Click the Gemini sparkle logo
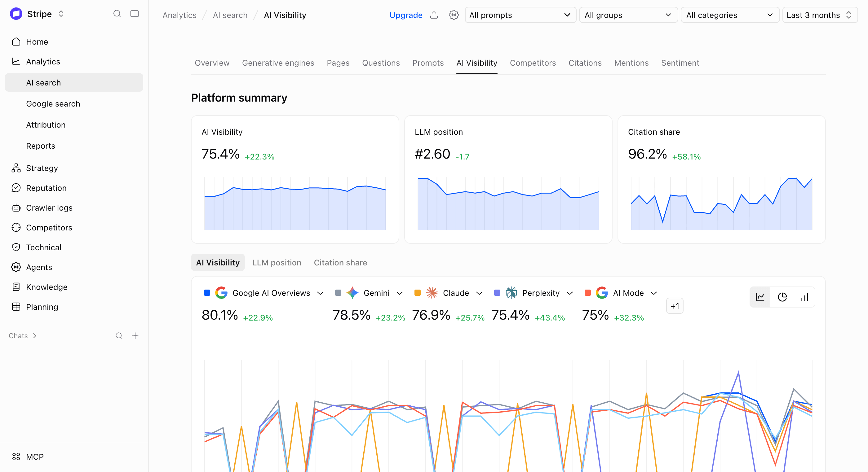868x472 pixels. pos(352,293)
